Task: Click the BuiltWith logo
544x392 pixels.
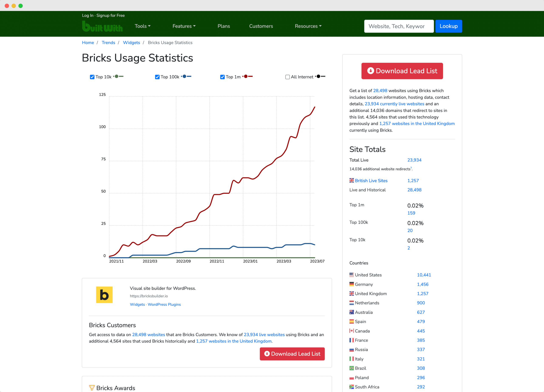Action: pos(102,26)
